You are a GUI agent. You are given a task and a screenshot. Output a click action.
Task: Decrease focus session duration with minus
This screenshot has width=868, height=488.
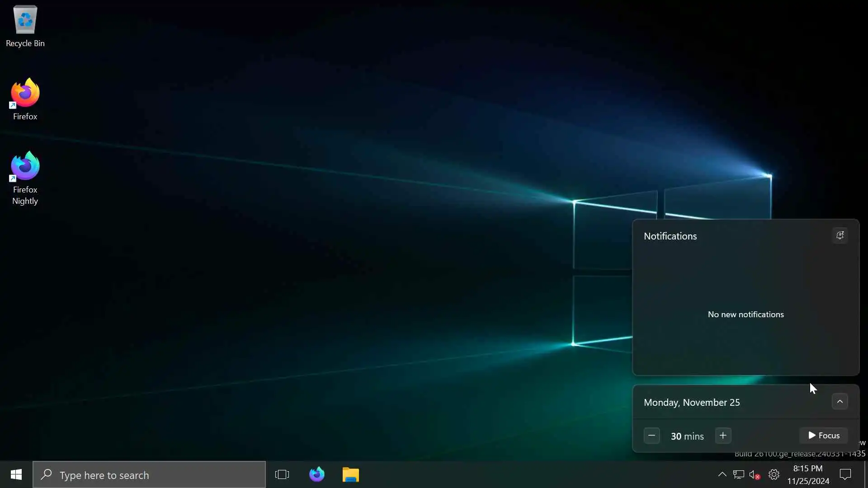[x=651, y=436]
